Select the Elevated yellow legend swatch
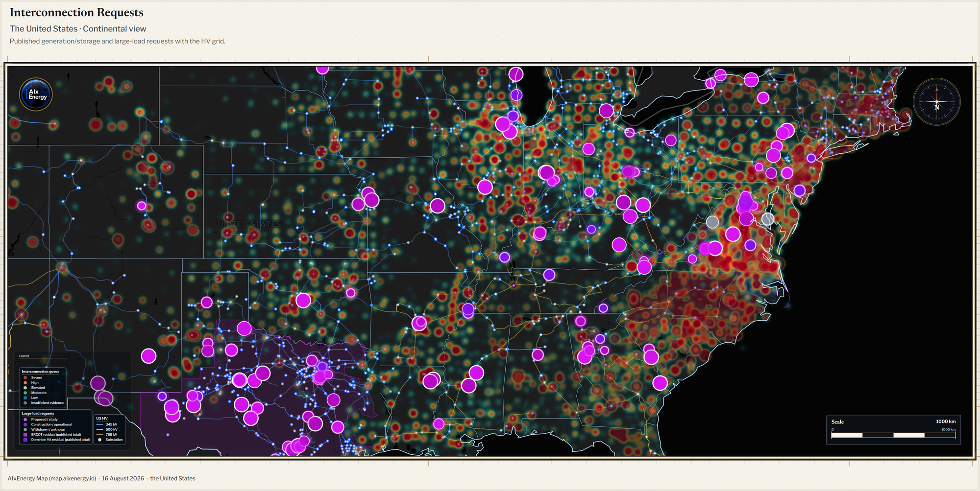Image resolution: width=980 pixels, height=491 pixels. click(x=25, y=388)
